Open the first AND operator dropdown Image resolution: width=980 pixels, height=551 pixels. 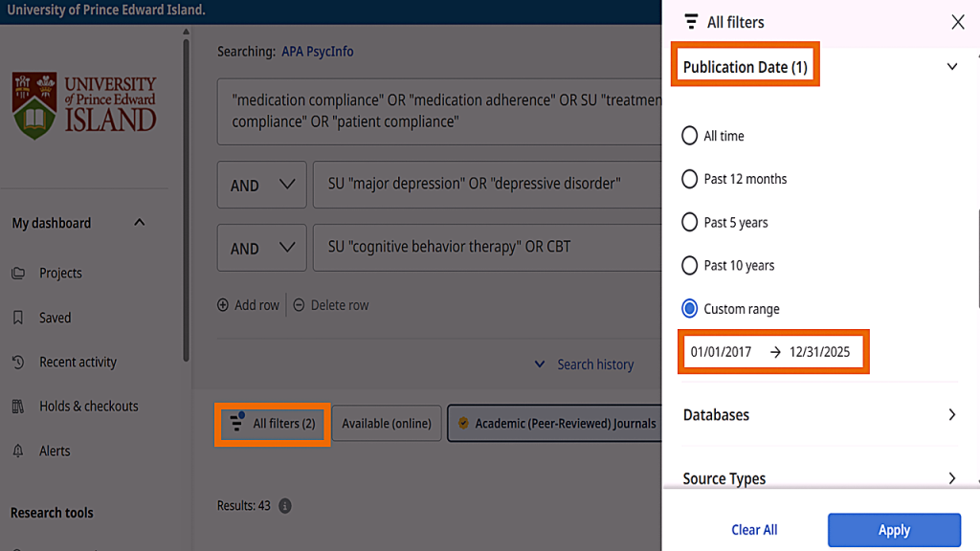click(x=261, y=185)
